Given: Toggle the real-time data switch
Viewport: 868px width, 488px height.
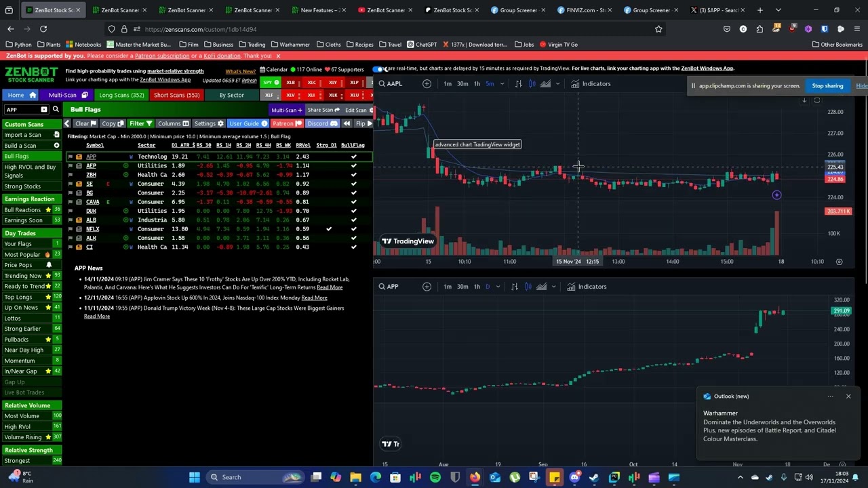Looking at the screenshot, I should [x=379, y=69].
